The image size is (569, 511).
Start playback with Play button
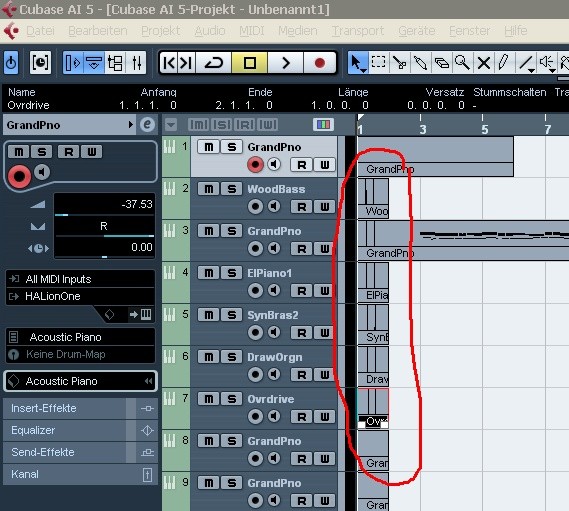(x=286, y=63)
